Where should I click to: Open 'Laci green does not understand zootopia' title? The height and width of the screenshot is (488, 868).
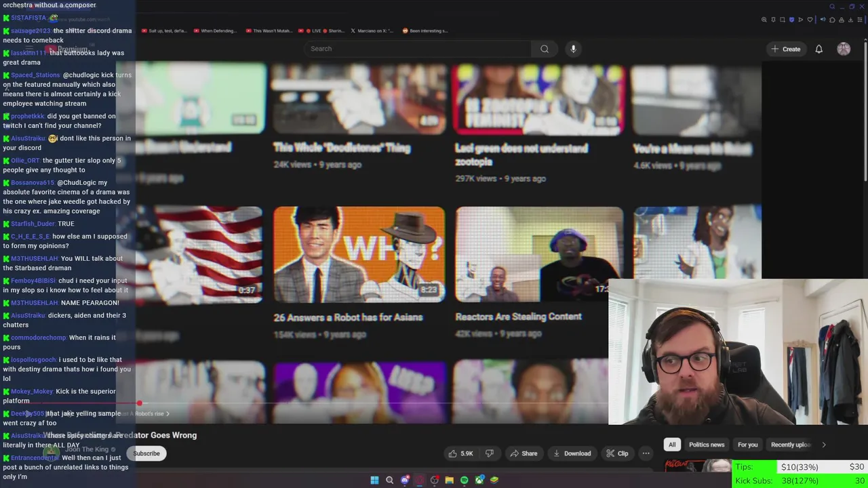click(x=521, y=155)
